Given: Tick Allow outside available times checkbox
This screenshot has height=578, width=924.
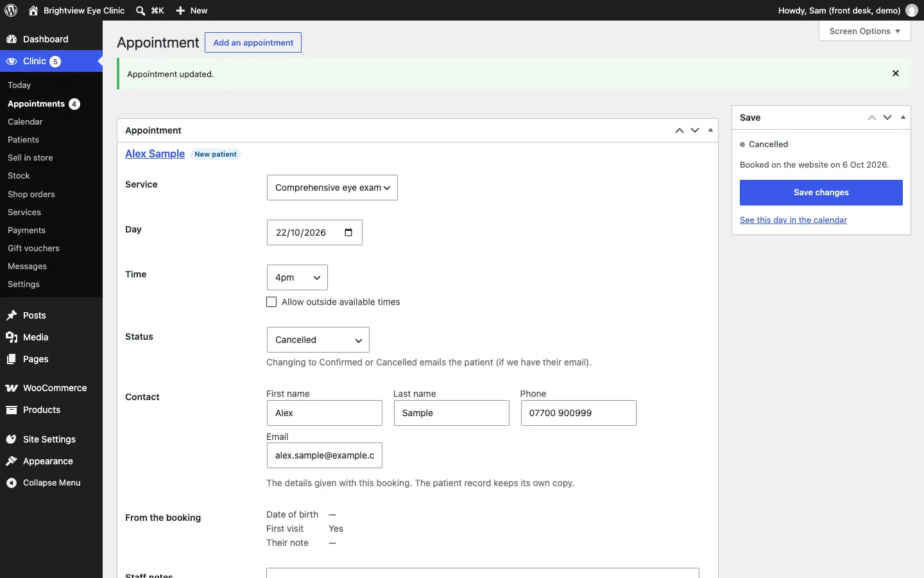Looking at the screenshot, I should [x=271, y=302].
